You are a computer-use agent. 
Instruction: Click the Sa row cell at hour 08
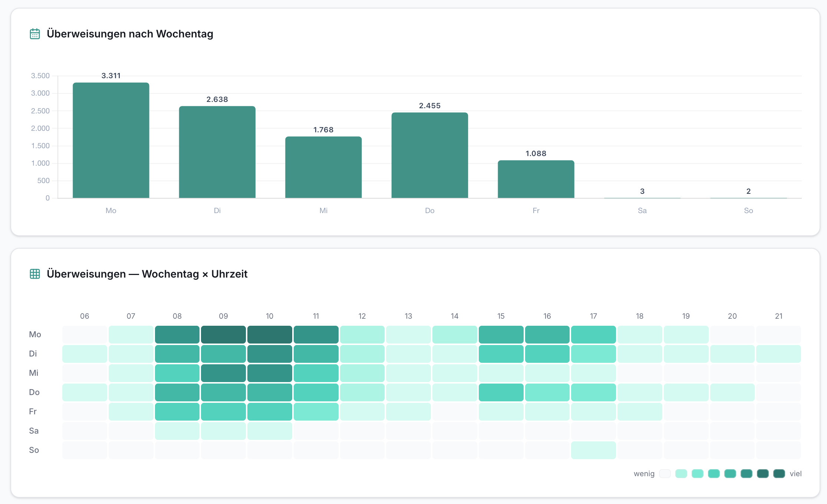click(177, 431)
